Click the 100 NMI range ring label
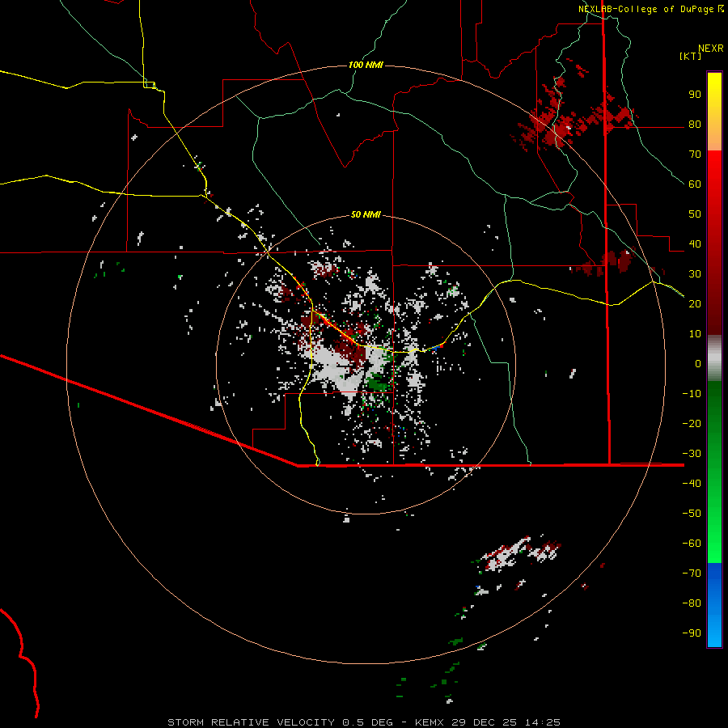The width and height of the screenshot is (728, 728). [x=366, y=65]
